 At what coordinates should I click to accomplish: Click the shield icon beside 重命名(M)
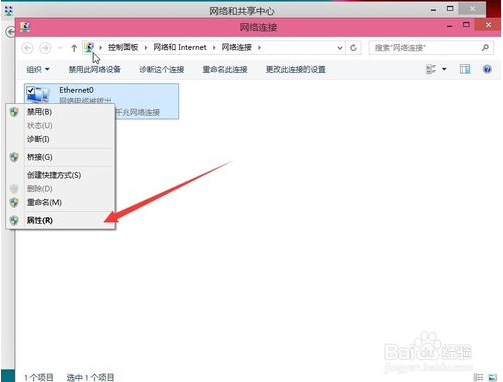coord(14,202)
